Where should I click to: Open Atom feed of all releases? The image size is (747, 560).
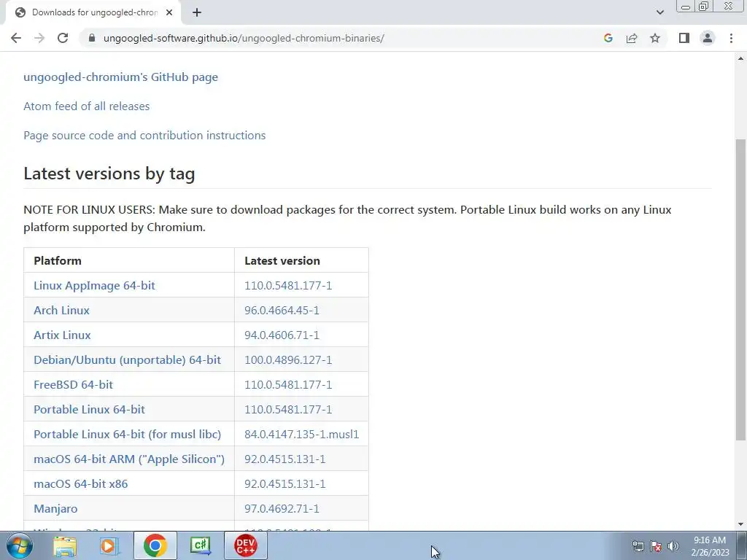point(86,106)
